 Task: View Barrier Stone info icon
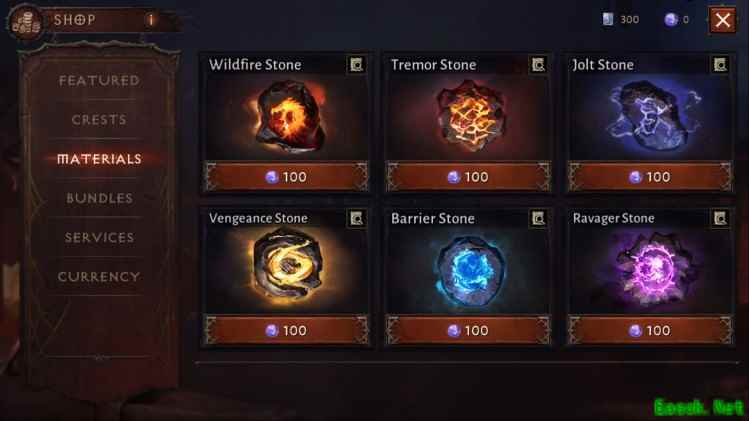pos(538,218)
